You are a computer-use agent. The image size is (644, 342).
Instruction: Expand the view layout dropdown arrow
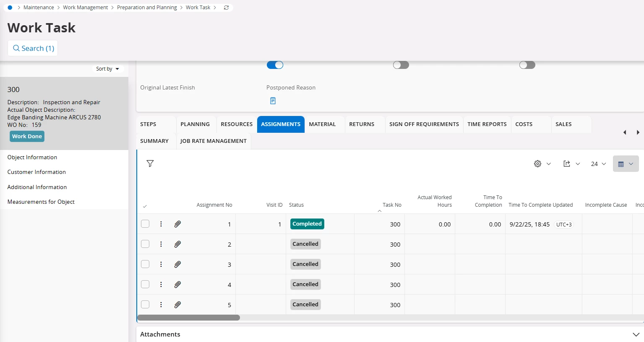coord(631,164)
